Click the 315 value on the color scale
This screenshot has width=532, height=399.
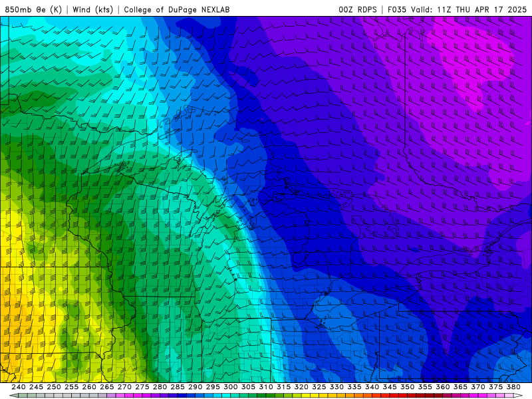tap(284, 387)
